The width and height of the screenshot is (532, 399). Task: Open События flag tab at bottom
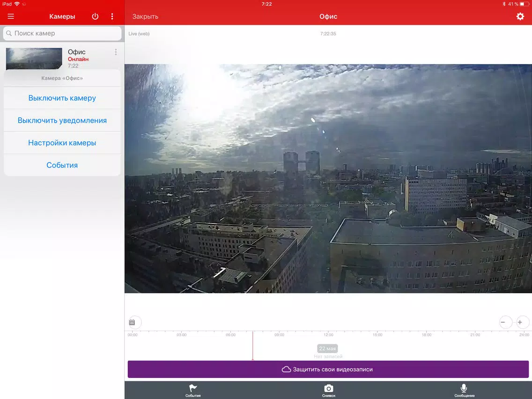click(x=193, y=390)
